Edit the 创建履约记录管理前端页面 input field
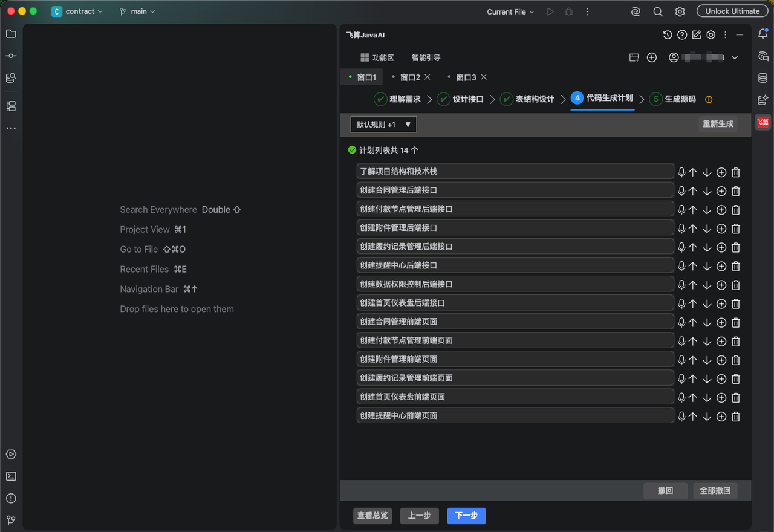 515,378
